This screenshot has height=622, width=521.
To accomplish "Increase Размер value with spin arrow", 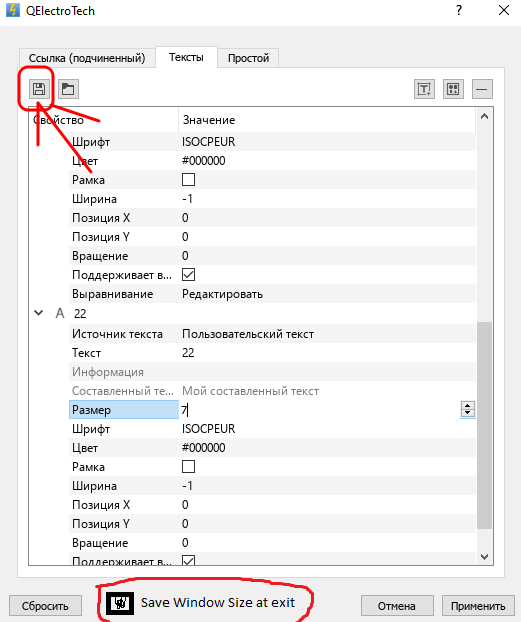I will pyautogui.click(x=468, y=406).
